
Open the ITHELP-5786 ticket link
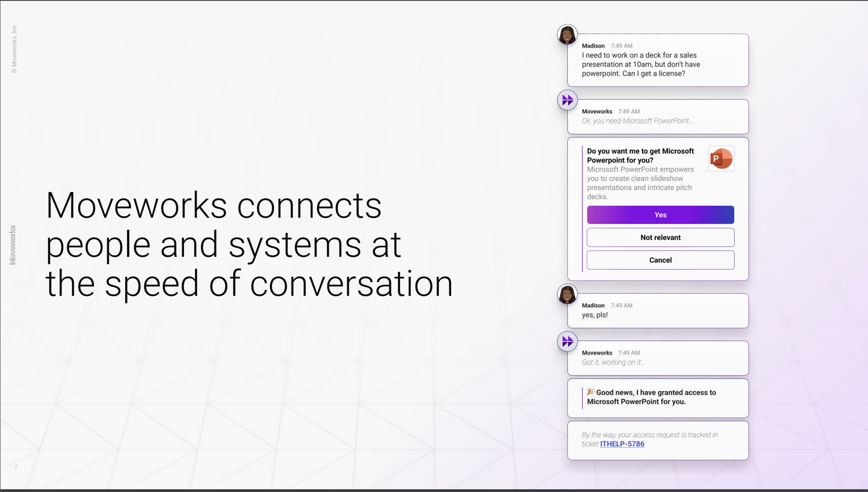[x=622, y=444]
